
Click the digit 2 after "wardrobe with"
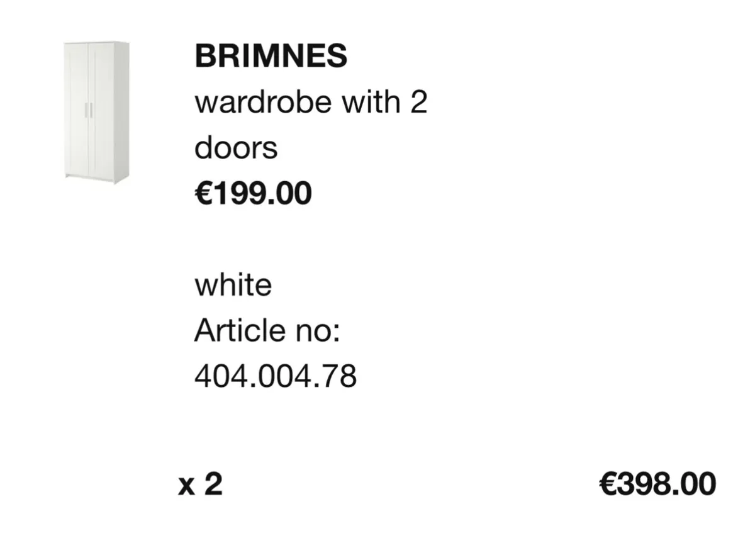418,102
